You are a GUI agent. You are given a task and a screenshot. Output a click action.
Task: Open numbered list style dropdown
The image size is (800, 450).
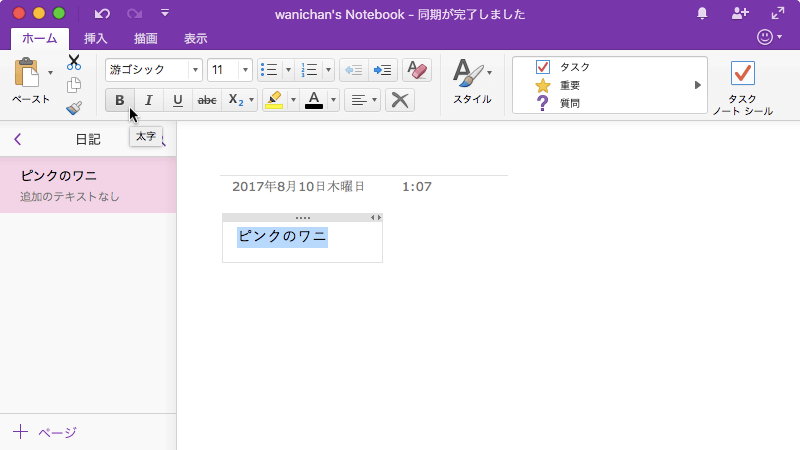click(x=328, y=70)
